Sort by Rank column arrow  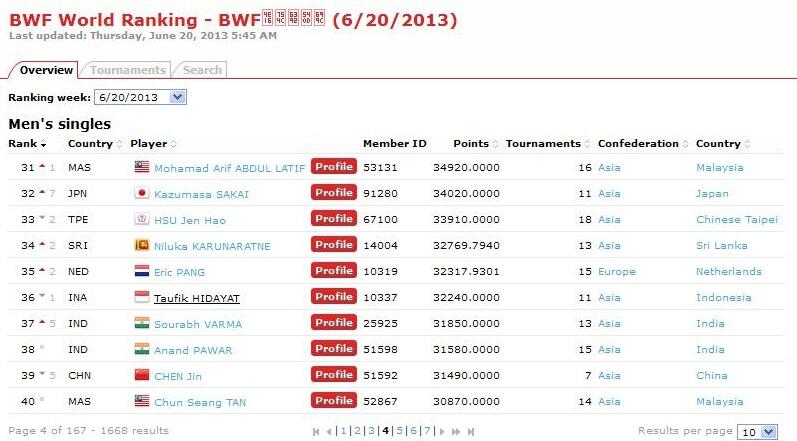(x=44, y=144)
